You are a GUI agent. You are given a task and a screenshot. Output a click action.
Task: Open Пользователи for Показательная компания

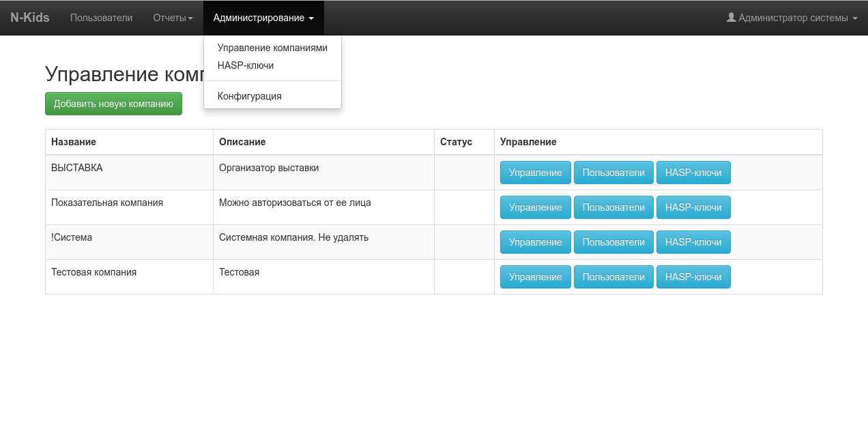point(613,207)
